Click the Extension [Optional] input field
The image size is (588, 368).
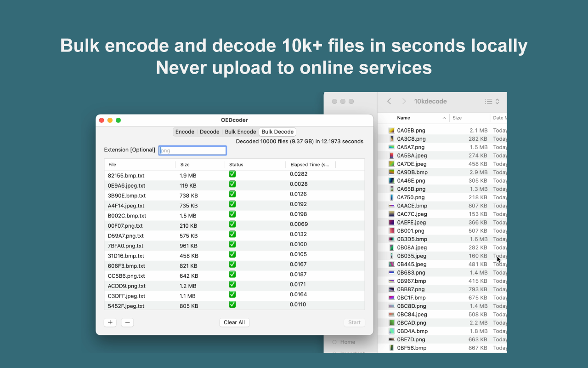[x=192, y=150]
